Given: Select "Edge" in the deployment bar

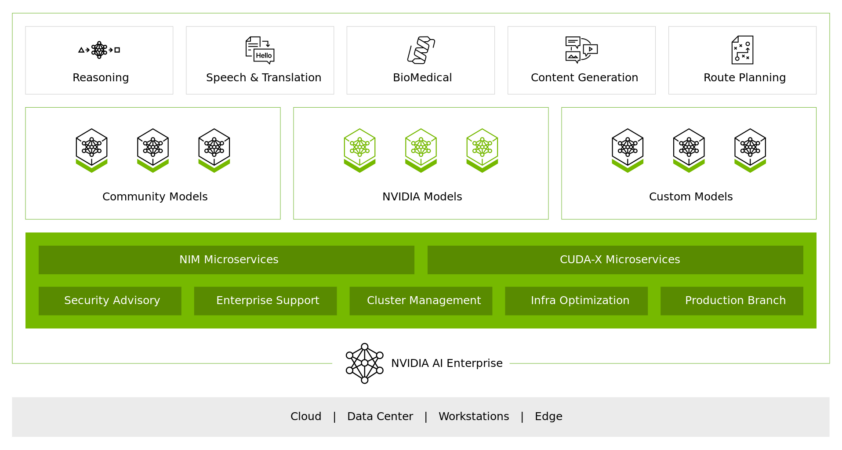Looking at the screenshot, I should (548, 417).
